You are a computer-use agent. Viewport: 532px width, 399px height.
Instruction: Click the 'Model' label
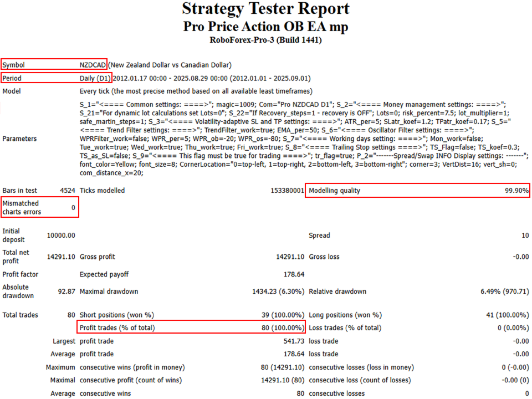pyautogui.click(x=12, y=91)
